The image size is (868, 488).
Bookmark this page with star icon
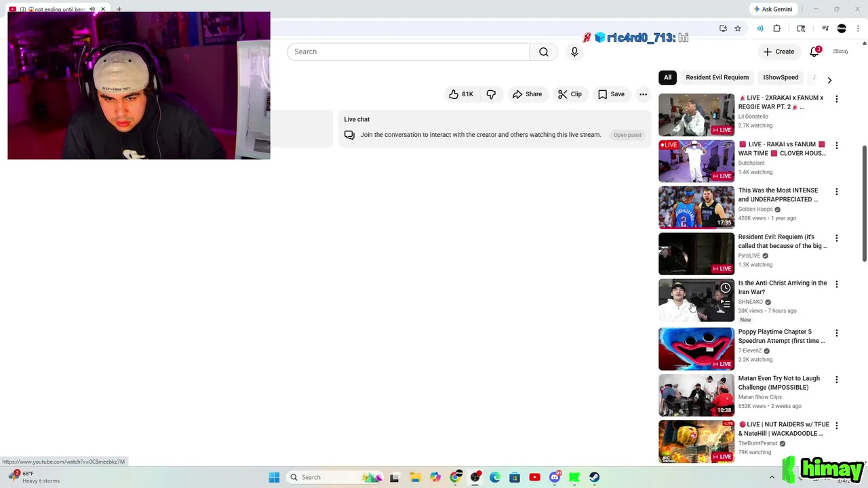click(x=738, y=28)
